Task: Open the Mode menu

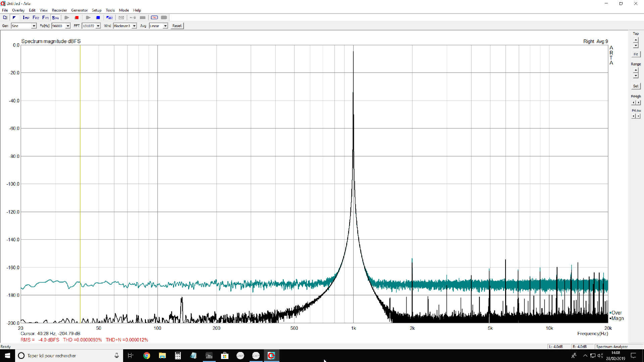Action: [x=124, y=10]
